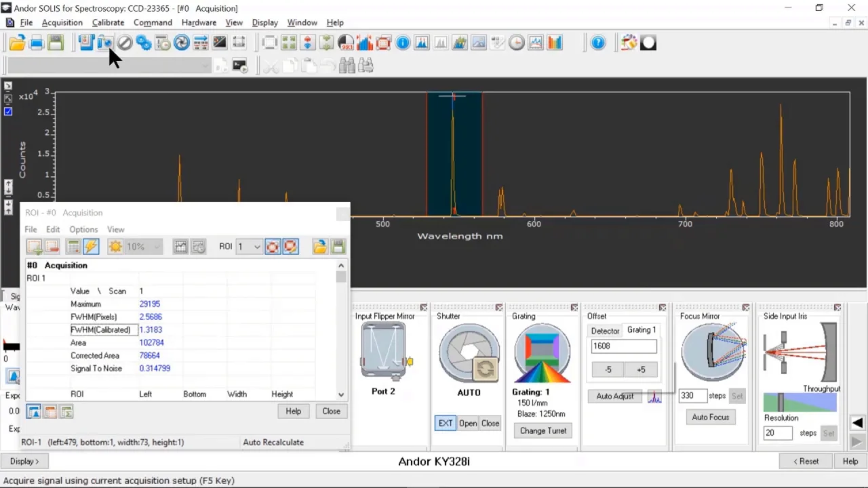868x488 pixels.
Task: Click the black left arrow beside iris panel
Action: click(x=857, y=423)
